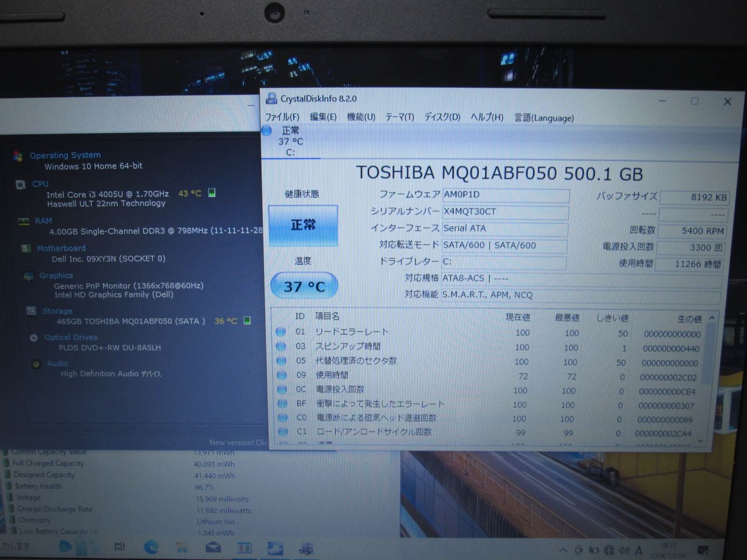Open the ディスク(D) menu
Image resolution: width=747 pixels, height=560 pixels.
coord(442,117)
